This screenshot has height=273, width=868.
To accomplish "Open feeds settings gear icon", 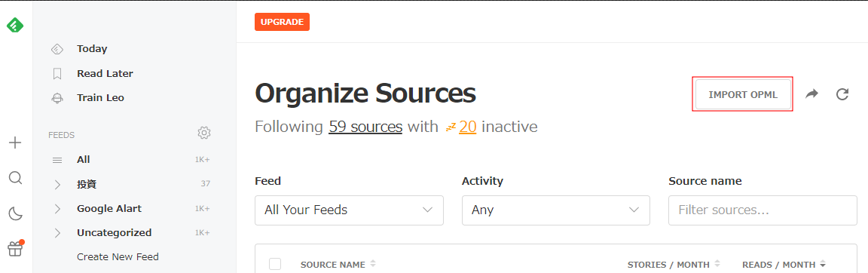I will coord(204,133).
